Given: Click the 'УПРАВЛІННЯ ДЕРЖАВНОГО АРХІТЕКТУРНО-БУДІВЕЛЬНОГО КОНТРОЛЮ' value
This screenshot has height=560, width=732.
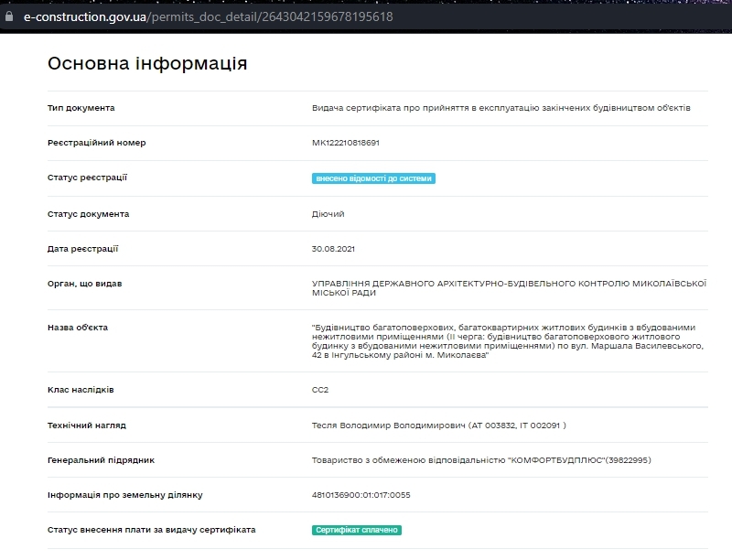Looking at the screenshot, I should [x=509, y=288].
